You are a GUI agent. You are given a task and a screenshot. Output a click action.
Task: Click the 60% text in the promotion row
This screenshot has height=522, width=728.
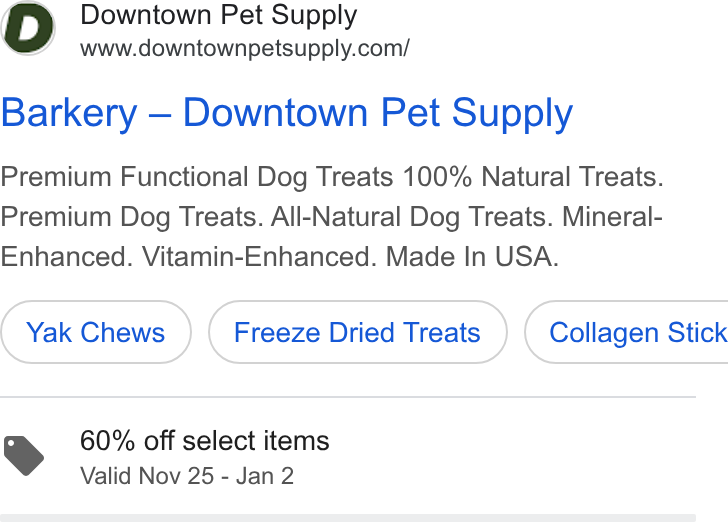pos(108,441)
